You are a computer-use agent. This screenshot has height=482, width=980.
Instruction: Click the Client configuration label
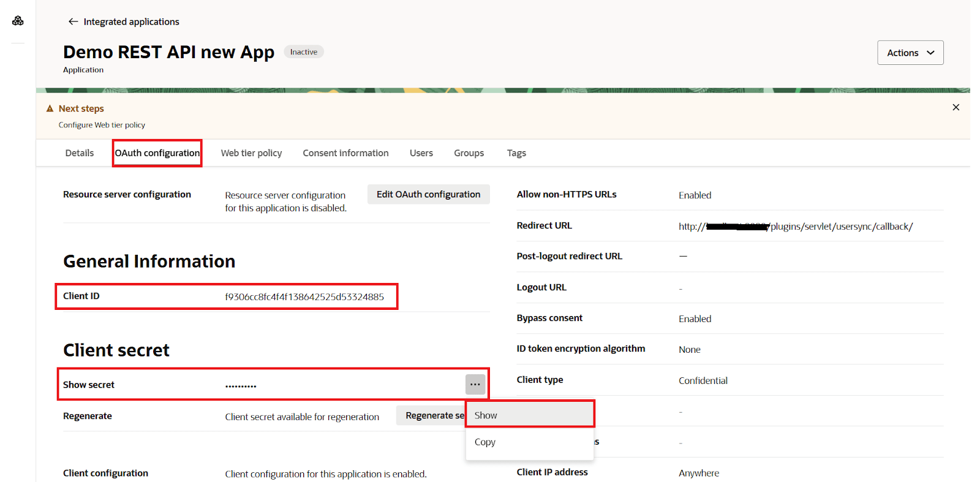[x=105, y=473]
